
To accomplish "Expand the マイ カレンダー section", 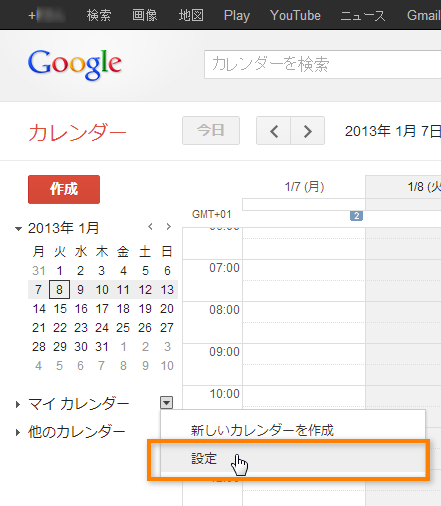I will tap(18, 404).
